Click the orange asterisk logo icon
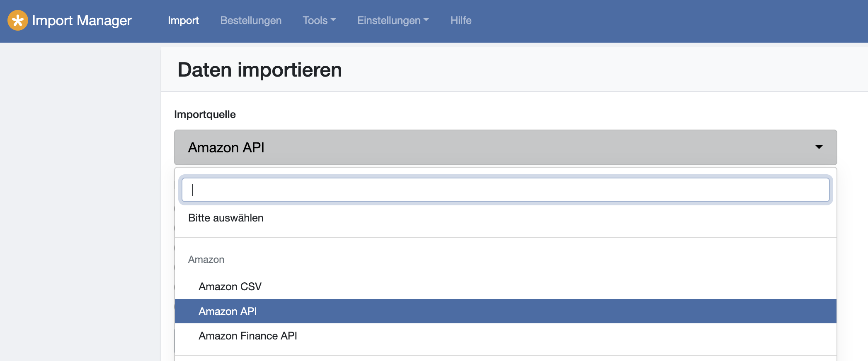 pyautogui.click(x=17, y=20)
